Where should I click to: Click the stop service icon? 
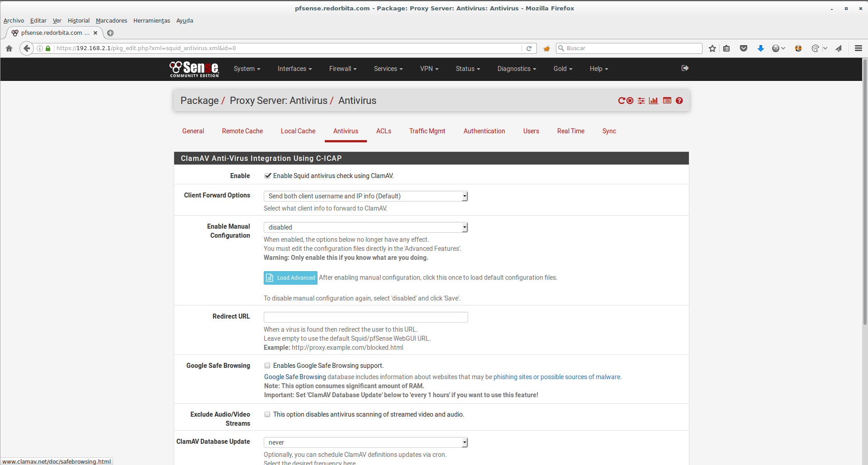630,101
